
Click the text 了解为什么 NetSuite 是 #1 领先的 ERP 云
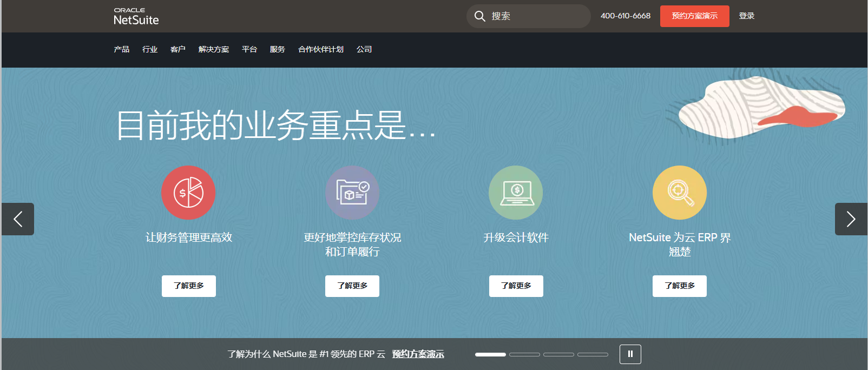306,354
